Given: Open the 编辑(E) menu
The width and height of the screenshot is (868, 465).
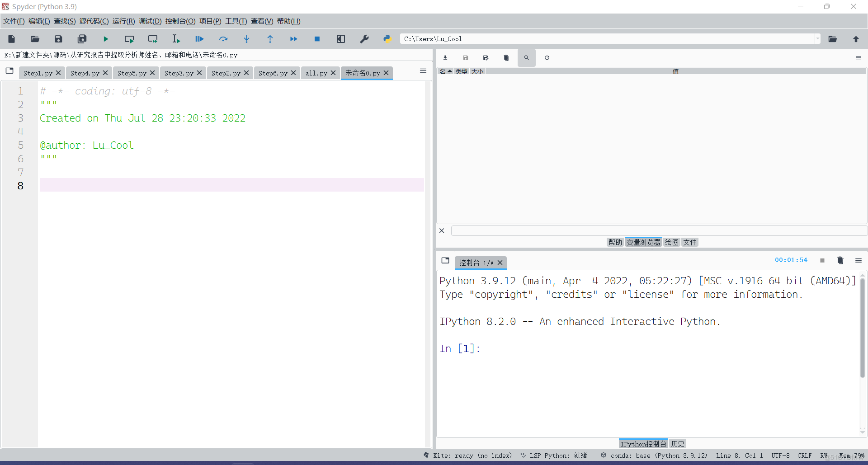Looking at the screenshot, I should pyautogui.click(x=39, y=21).
